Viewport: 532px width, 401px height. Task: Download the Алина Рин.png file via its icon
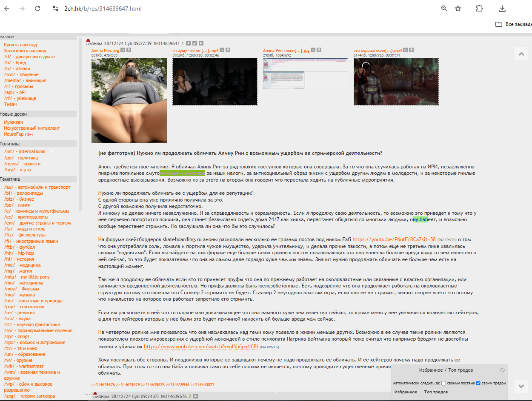(x=129, y=50)
